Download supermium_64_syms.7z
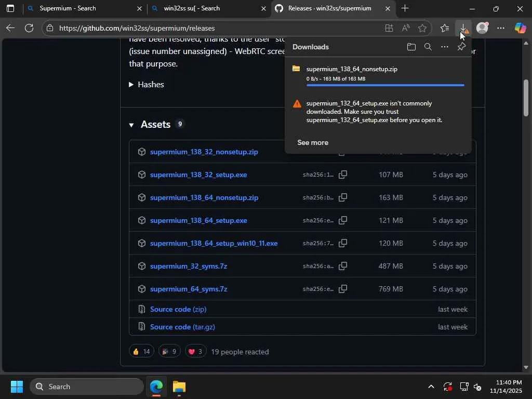This screenshot has height=399, width=532. 189,289
